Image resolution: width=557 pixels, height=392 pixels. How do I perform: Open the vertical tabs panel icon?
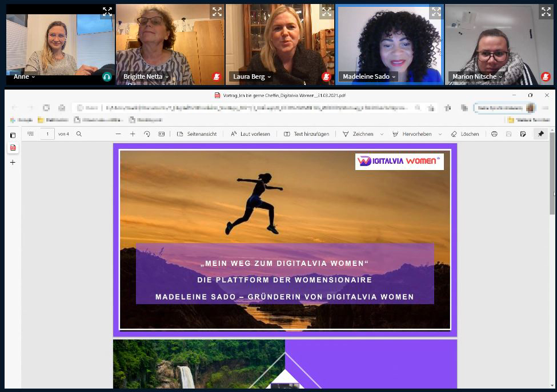(x=13, y=135)
